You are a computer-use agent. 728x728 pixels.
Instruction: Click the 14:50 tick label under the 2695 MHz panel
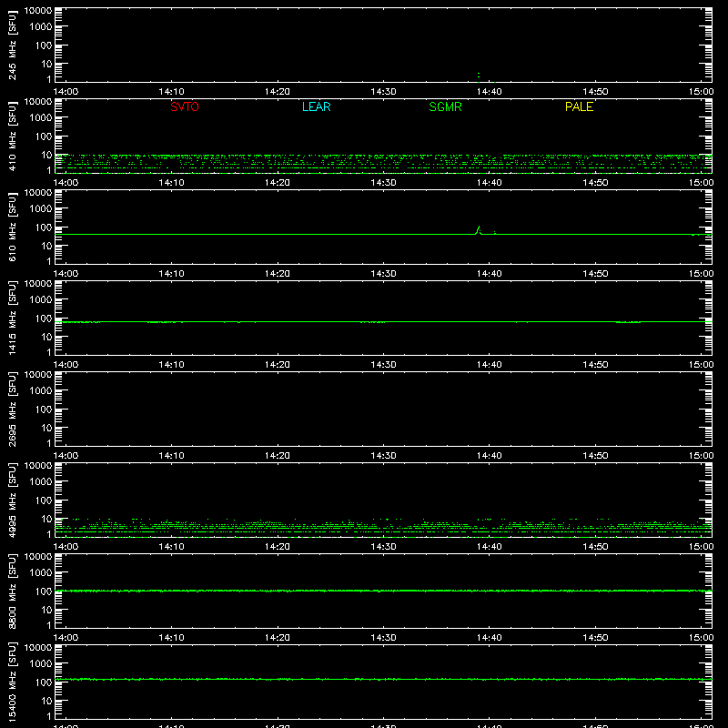click(595, 456)
